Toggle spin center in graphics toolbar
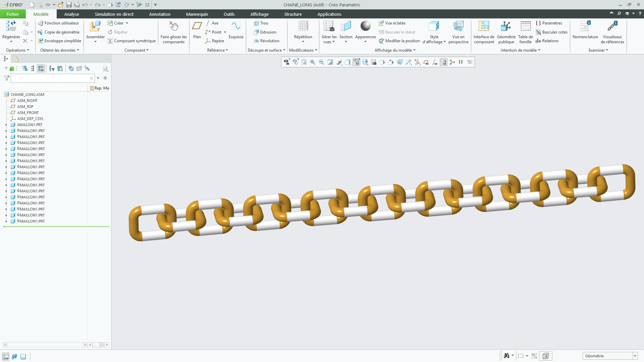This screenshot has width=644, height=362. (x=452, y=62)
